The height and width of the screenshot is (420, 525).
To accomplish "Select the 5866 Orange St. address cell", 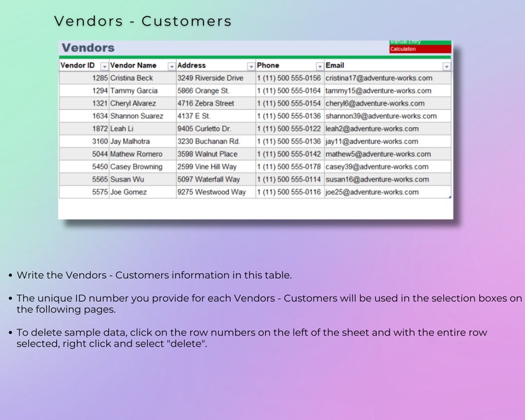I will [x=216, y=91].
